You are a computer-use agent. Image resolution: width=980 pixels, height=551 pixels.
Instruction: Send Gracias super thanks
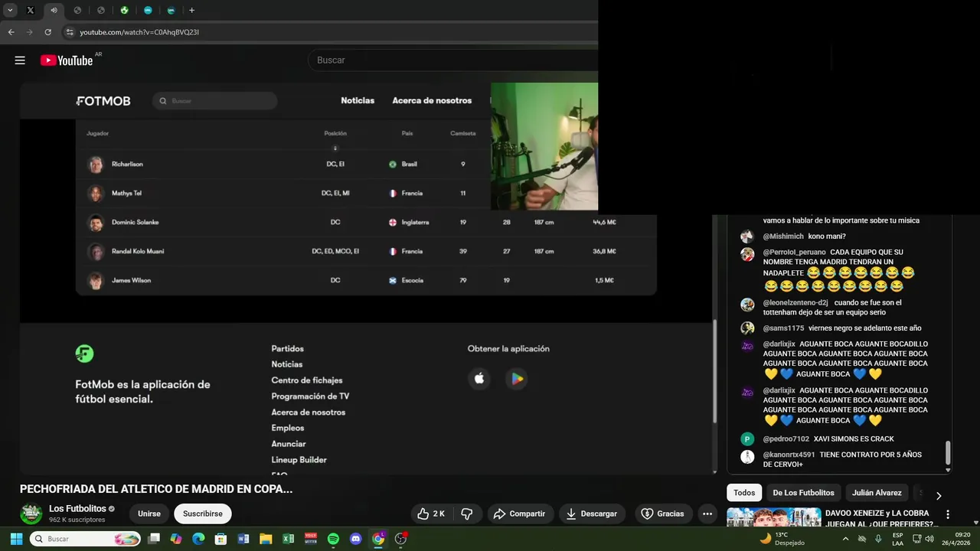click(662, 514)
